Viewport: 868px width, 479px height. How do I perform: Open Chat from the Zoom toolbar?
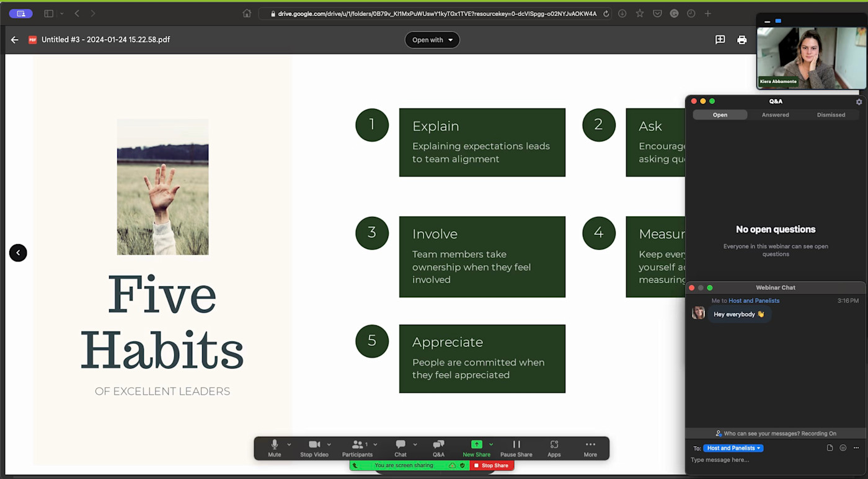coord(401,448)
